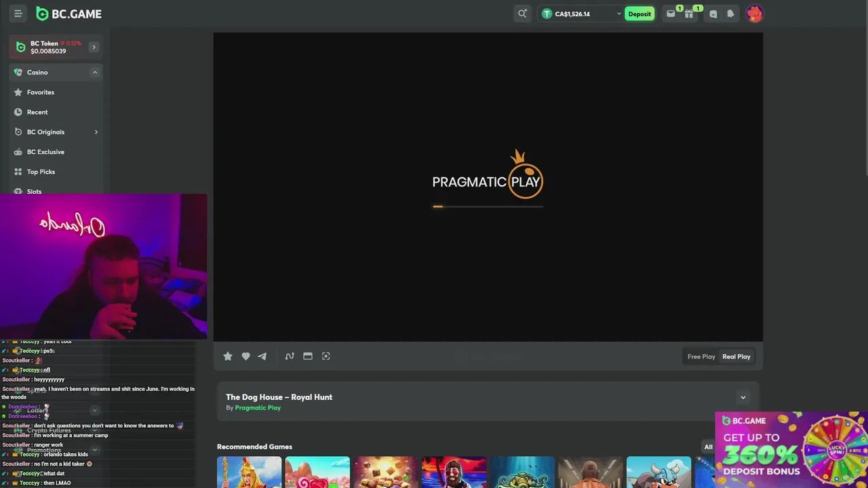The width and height of the screenshot is (868, 488).
Task: Share game via paper plane icon
Action: (262, 356)
